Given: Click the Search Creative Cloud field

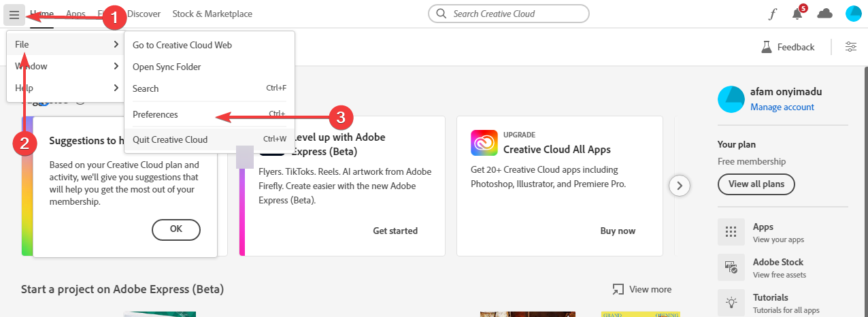Looking at the screenshot, I should point(509,14).
